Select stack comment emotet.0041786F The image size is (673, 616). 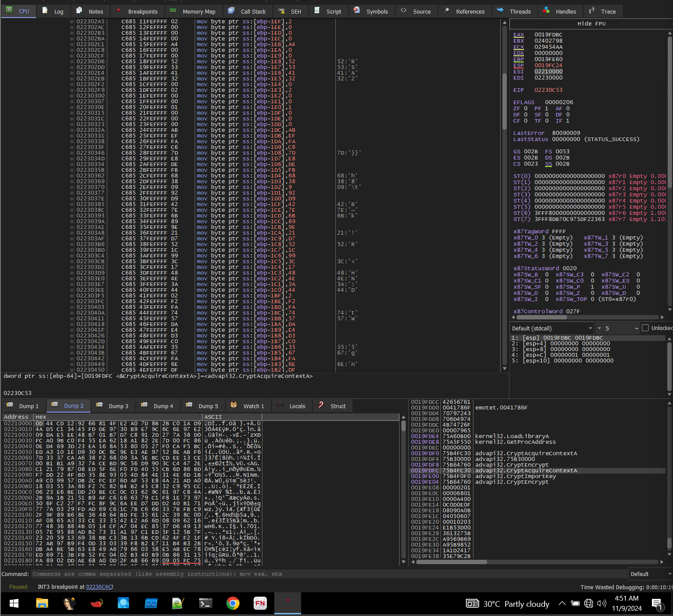(x=502, y=407)
